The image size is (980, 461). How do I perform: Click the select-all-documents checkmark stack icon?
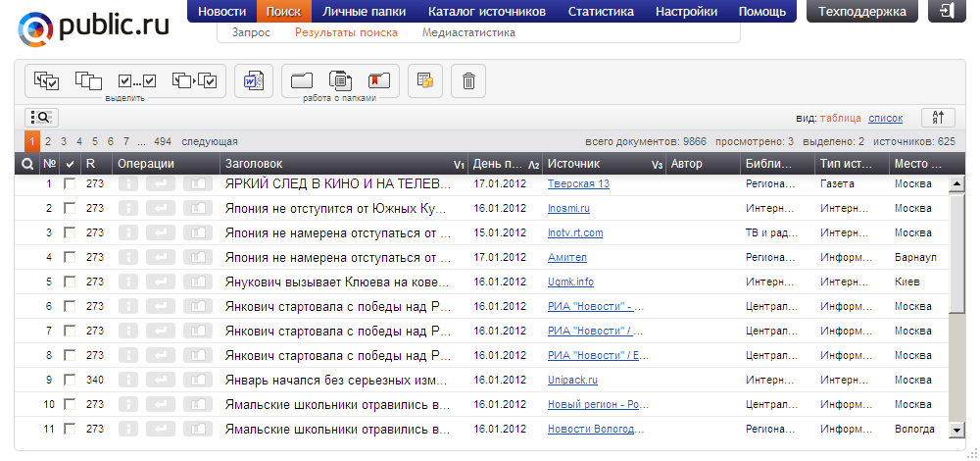point(47,80)
